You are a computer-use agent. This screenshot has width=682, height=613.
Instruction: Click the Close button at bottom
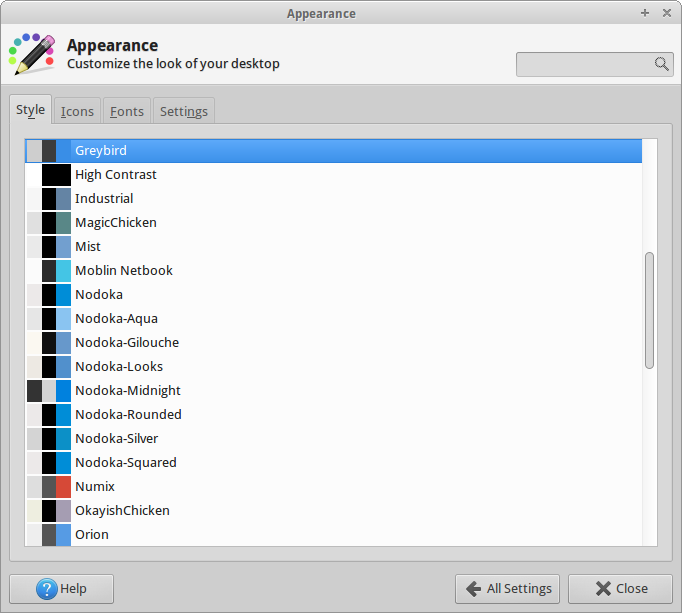pos(620,589)
